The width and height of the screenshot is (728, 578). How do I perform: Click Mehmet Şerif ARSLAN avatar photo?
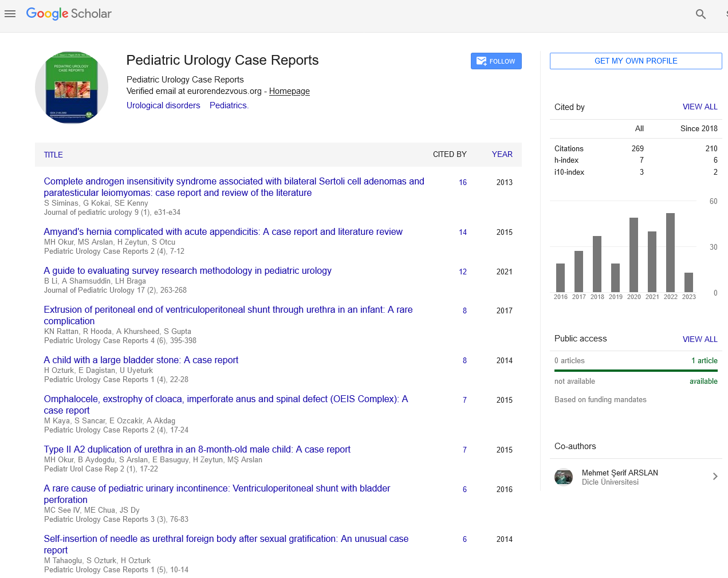click(564, 477)
